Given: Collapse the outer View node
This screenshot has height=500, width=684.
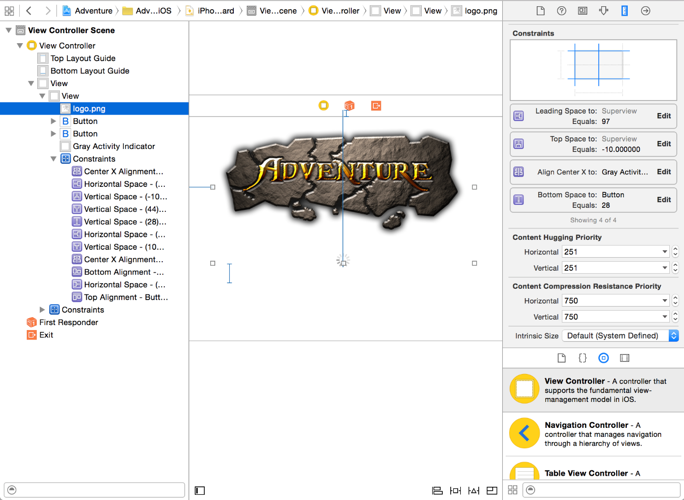Looking at the screenshot, I should pyautogui.click(x=31, y=83).
